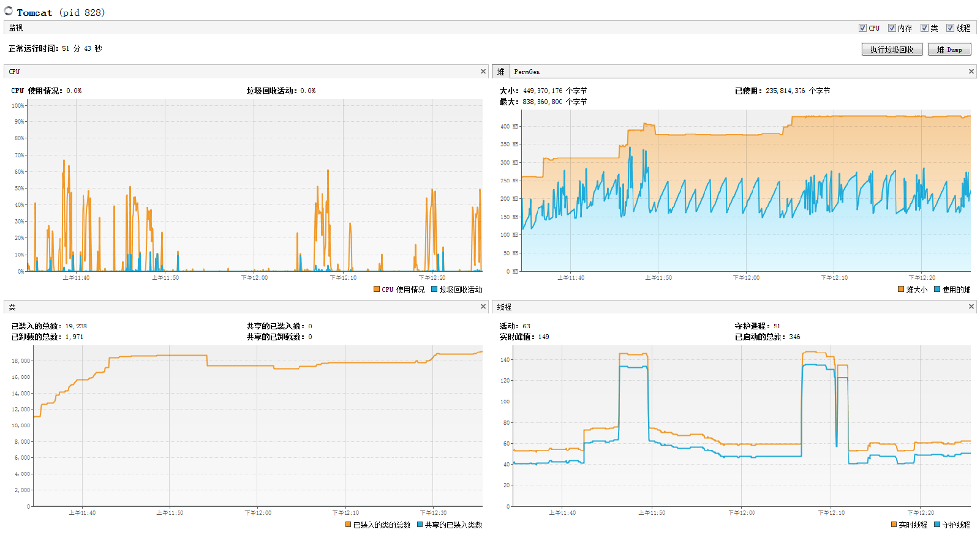Viewport: 980px width, 535px height.
Task: Close the classes chart panel
Action: click(483, 307)
